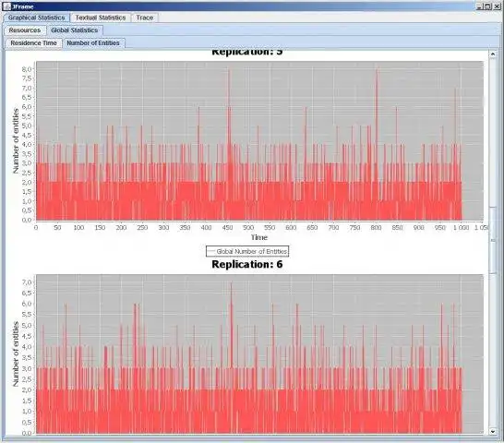Click the Number of entities label of upper chart
Screen dimensions: 504x443
pos(16,141)
